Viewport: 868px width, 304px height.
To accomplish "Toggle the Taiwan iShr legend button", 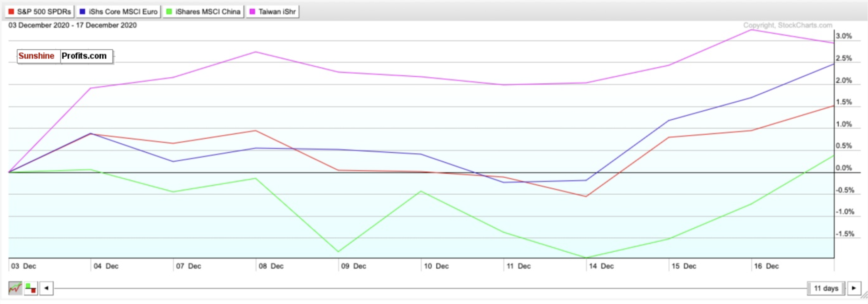I will pos(273,12).
